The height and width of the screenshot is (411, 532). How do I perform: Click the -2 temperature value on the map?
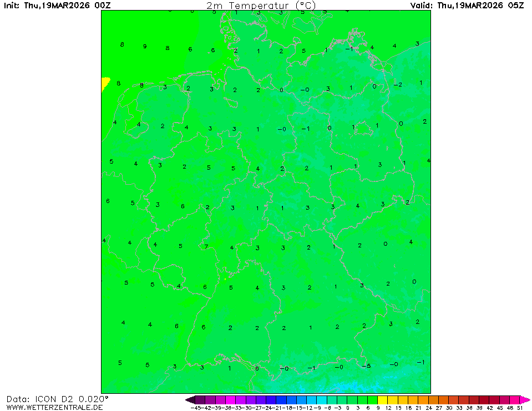click(397, 85)
